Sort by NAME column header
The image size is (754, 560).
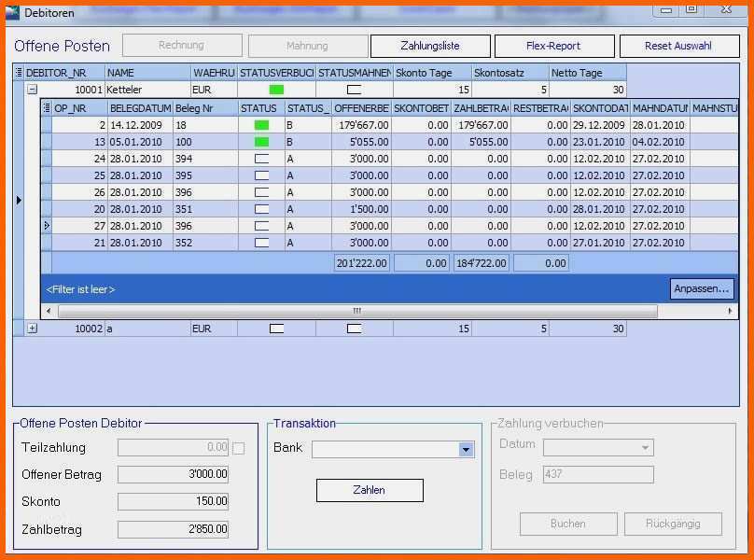[x=147, y=73]
